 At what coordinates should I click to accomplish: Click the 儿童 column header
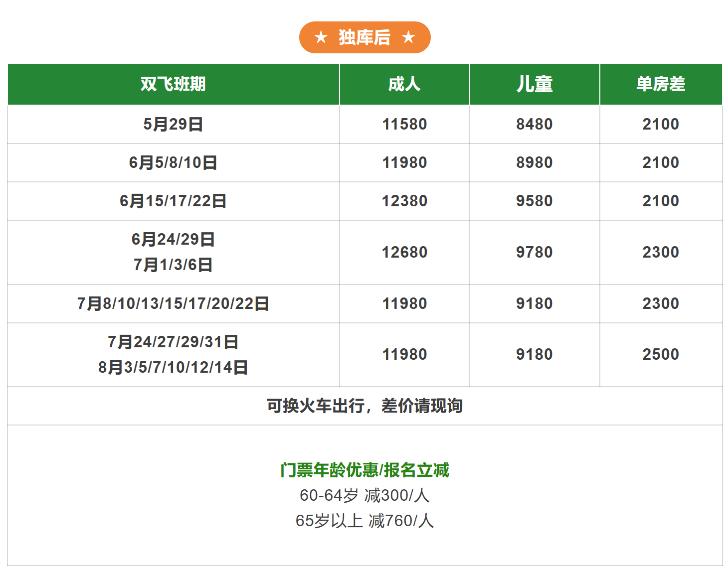(x=535, y=84)
